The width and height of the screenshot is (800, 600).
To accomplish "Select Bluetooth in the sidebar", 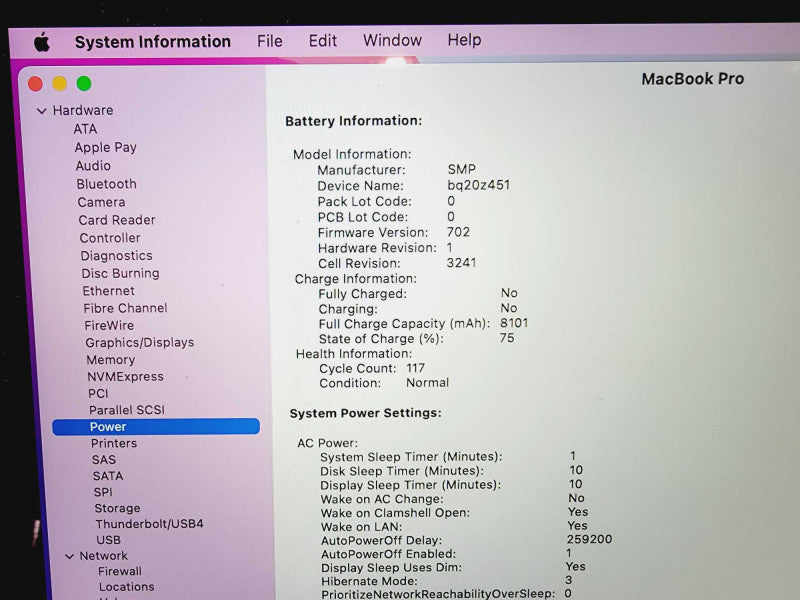I will 107,184.
